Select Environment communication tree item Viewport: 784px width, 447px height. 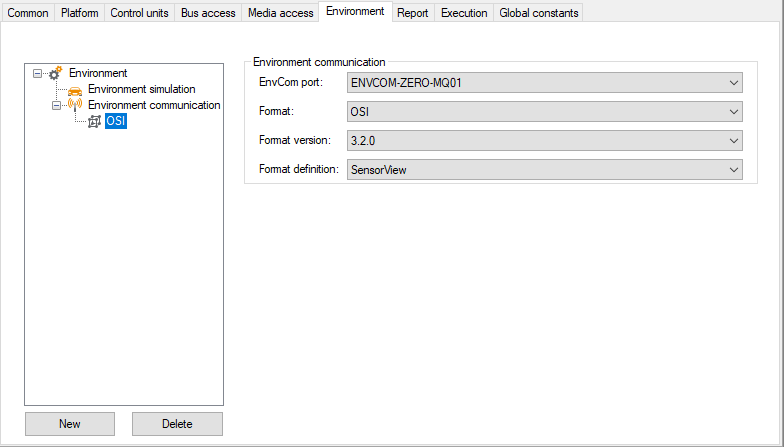pyautogui.click(x=154, y=105)
